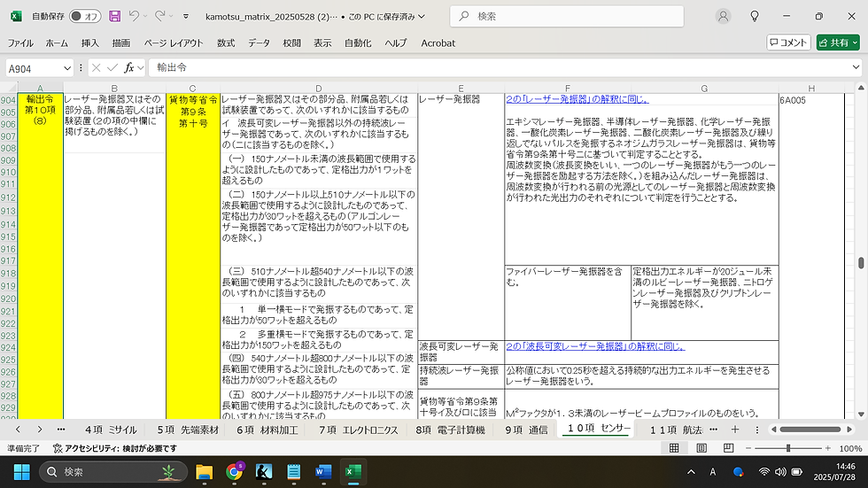The height and width of the screenshot is (488, 868).
Task: Switch to the 7項 エレクトロニクス sheet
Action: [358, 430]
